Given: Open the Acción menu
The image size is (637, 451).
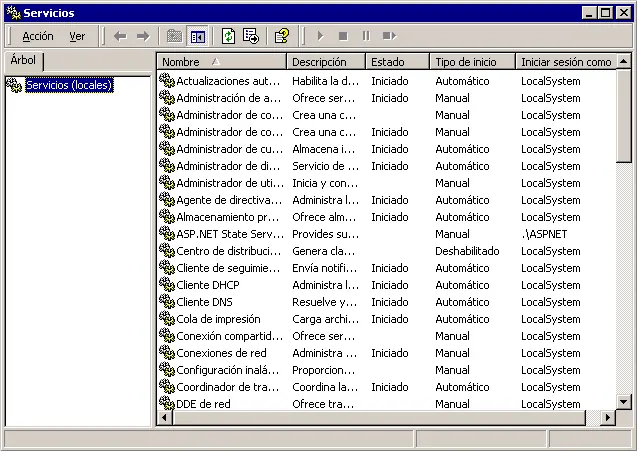Looking at the screenshot, I should [x=38, y=36].
